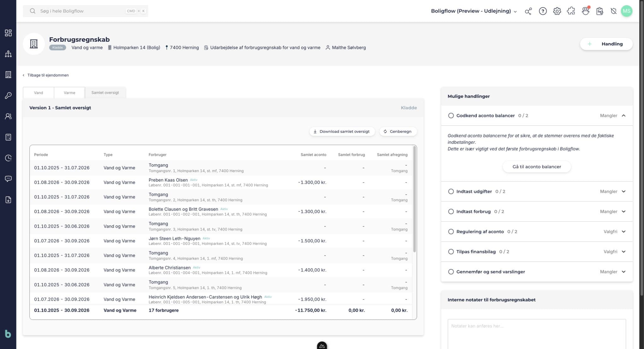Open the chat messages sidebar icon
This screenshot has width=644, height=349.
[x=8, y=179]
